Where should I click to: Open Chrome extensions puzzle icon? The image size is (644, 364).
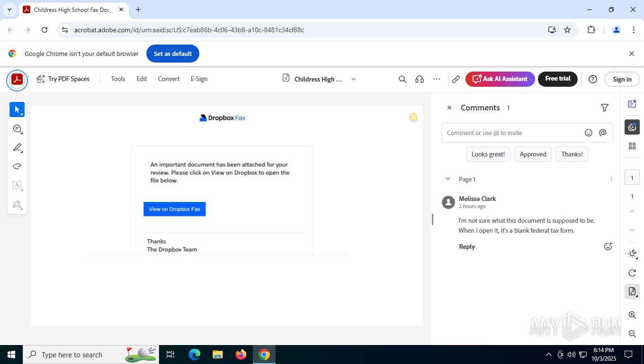click(x=591, y=30)
